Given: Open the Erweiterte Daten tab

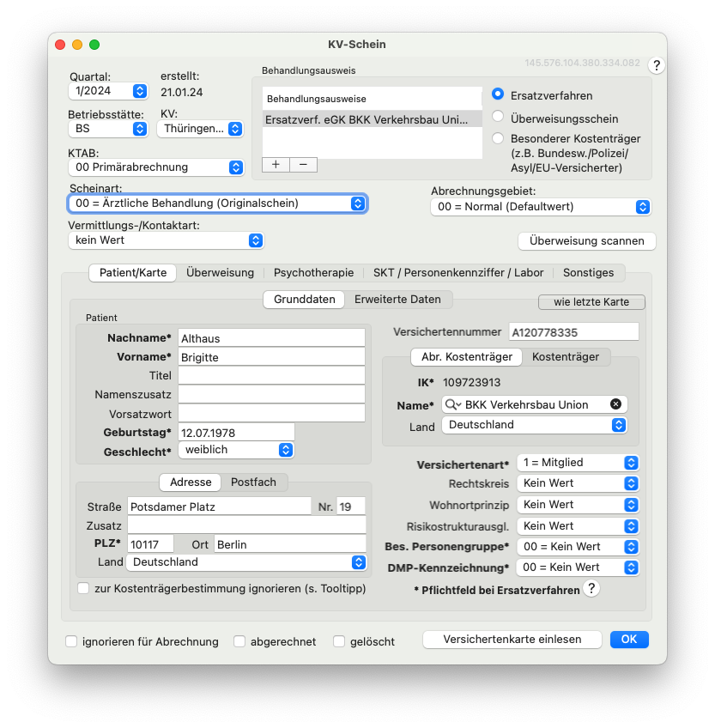Looking at the screenshot, I should pos(397,300).
